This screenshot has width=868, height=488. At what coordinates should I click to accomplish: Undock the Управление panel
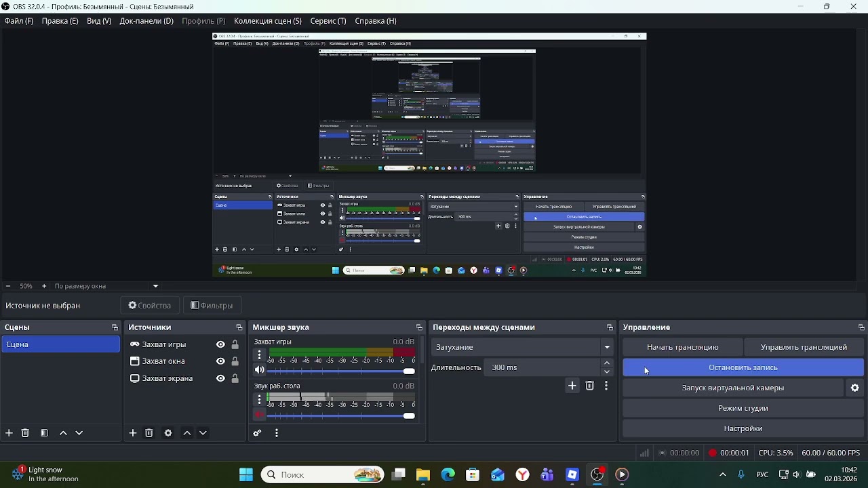(861, 327)
